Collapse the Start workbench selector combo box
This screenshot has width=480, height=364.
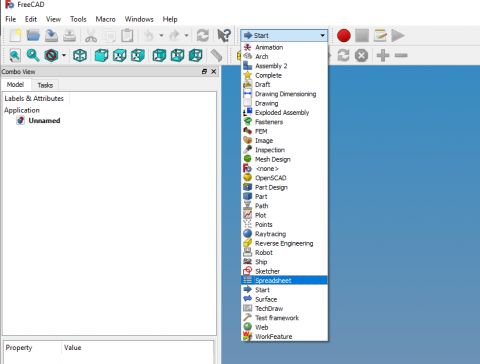click(284, 35)
